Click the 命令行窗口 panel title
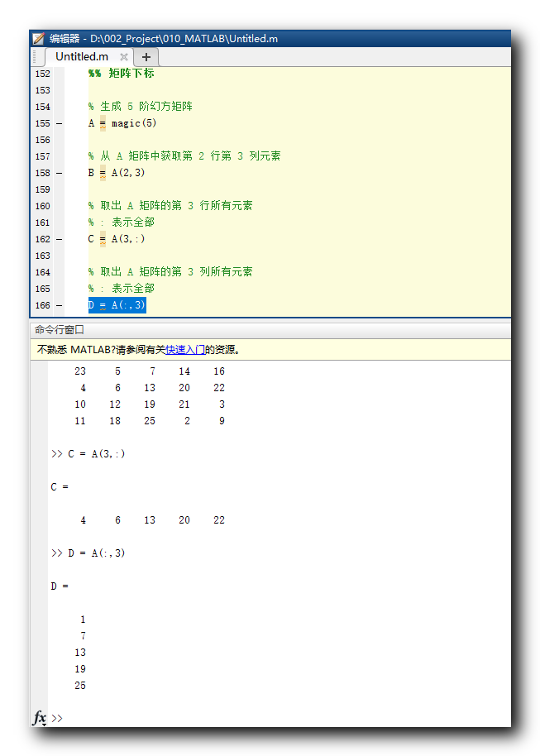 [x=60, y=330]
